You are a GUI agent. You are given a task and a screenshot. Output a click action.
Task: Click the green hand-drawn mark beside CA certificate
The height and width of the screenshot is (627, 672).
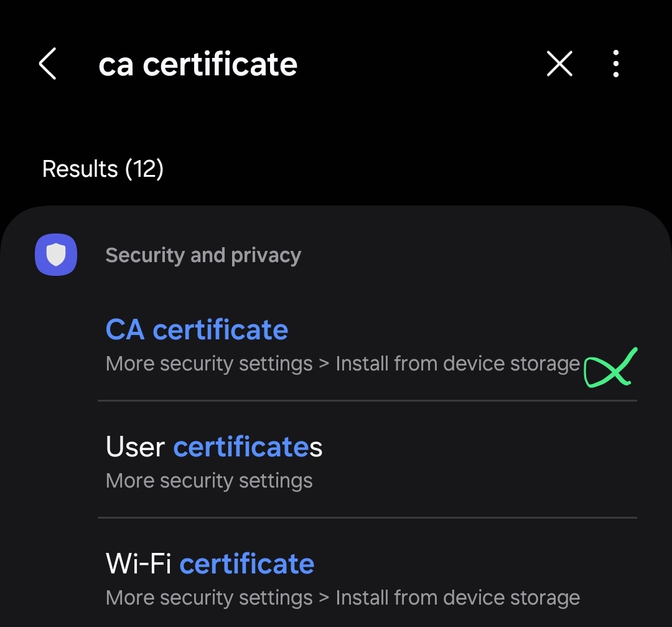click(610, 368)
